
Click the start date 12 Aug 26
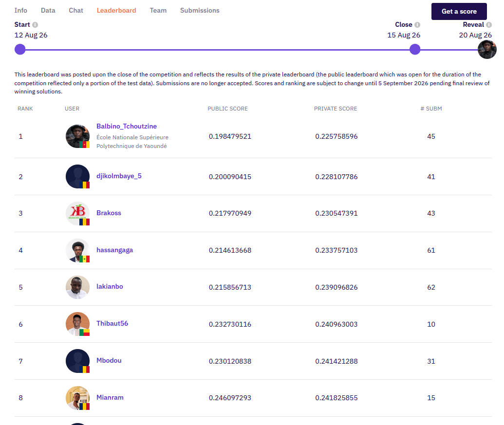click(x=31, y=35)
